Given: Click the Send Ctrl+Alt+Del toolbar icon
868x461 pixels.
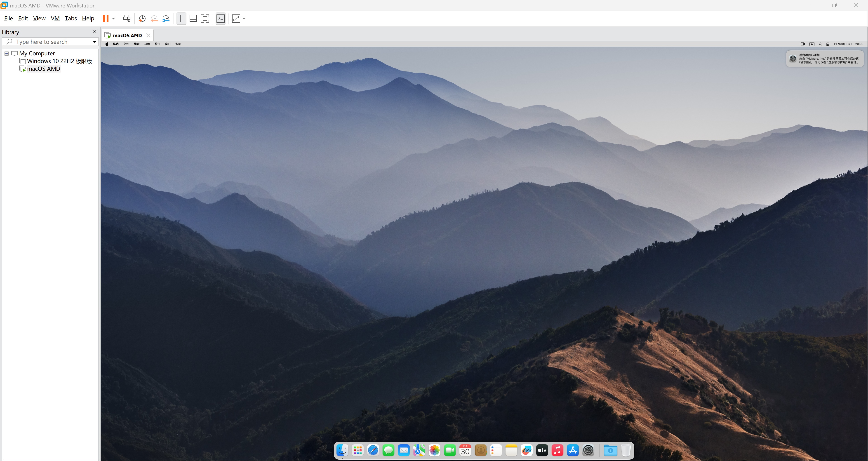Looking at the screenshot, I should click(127, 19).
